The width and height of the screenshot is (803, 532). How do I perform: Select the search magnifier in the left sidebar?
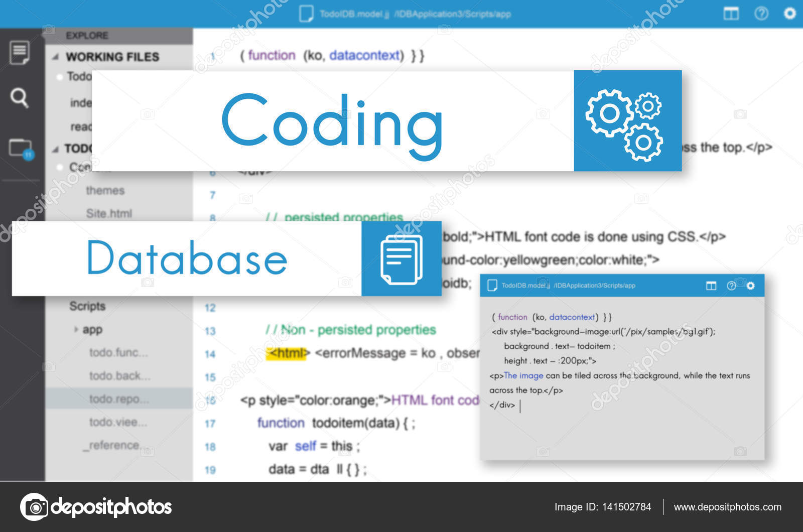[x=19, y=98]
